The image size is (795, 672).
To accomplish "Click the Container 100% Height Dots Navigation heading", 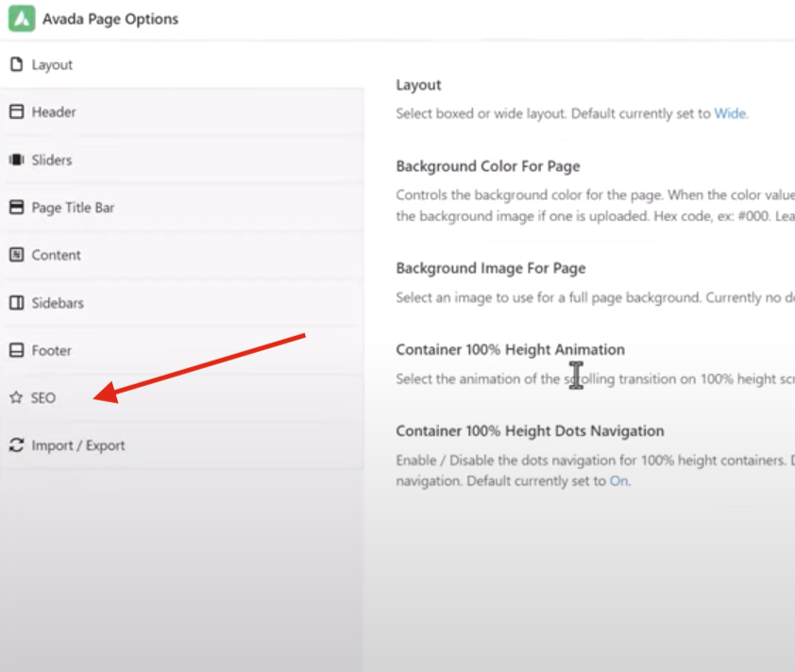I will [530, 430].
